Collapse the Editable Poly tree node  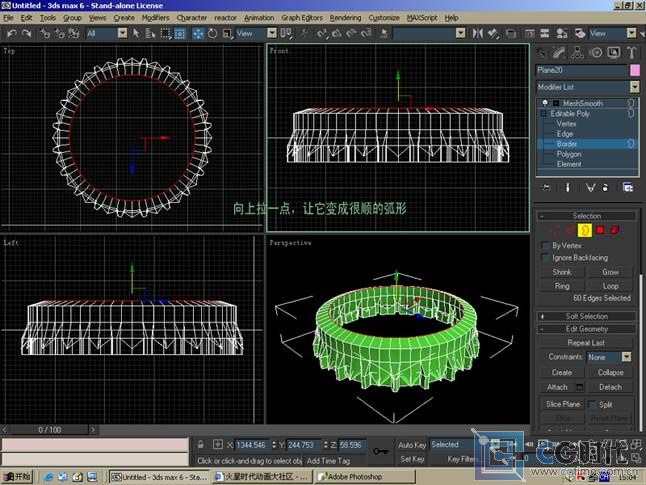coord(543,113)
